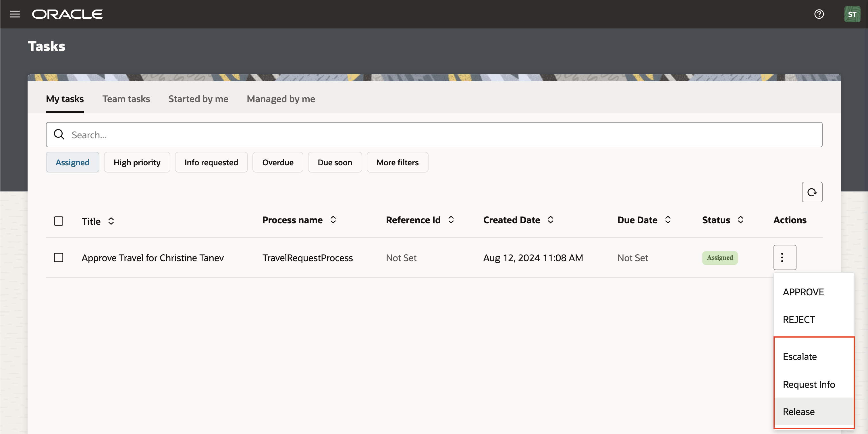Sort the Title column
The height and width of the screenshot is (434, 868).
pos(111,221)
